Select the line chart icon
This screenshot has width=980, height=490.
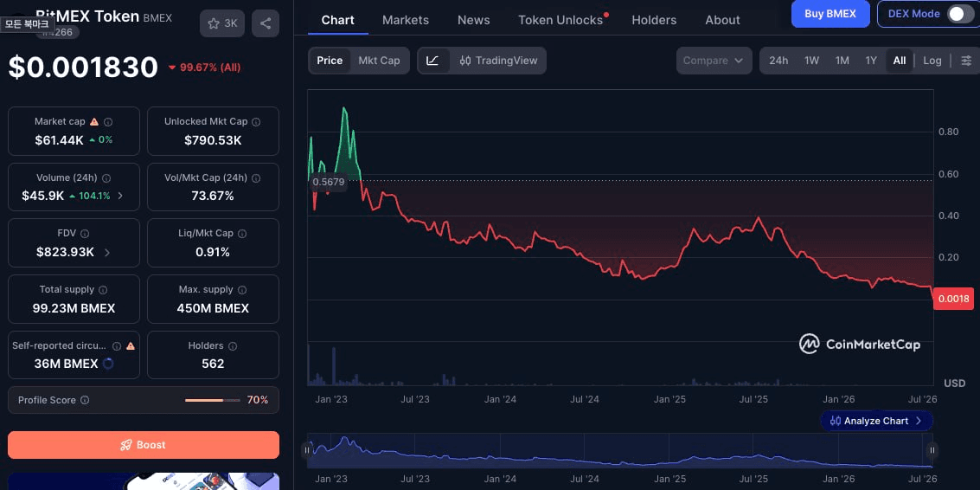pos(433,61)
